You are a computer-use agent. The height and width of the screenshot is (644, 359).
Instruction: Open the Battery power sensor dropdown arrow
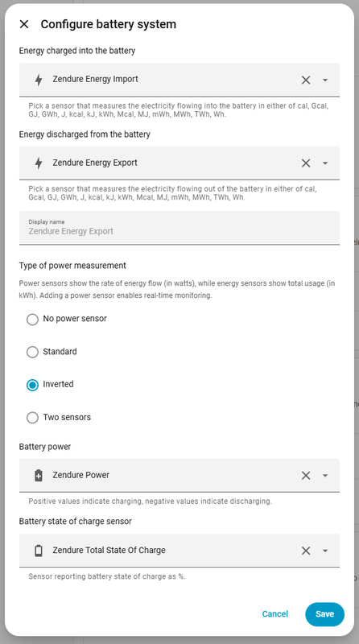pyautogui.click(x=325, y=476)
